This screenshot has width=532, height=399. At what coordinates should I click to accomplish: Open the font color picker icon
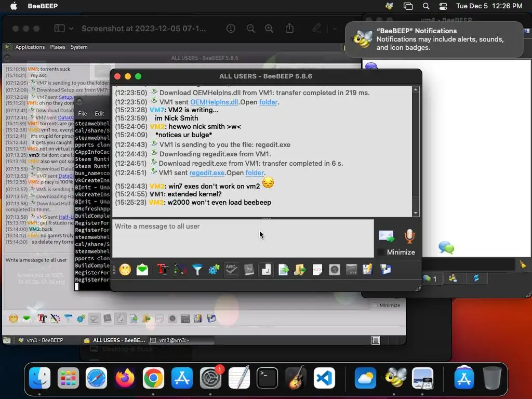pyautogui.click(x=180, y=270)
